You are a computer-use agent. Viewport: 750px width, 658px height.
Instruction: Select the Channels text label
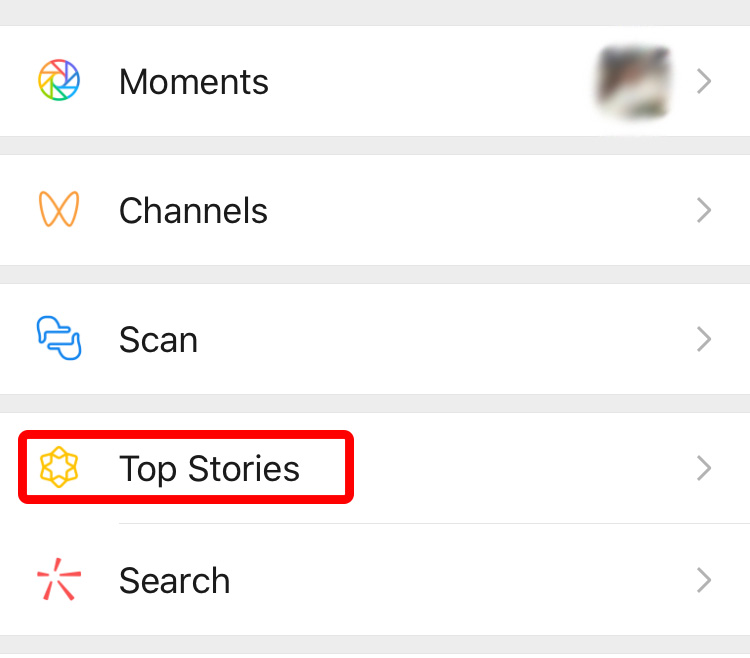coord(193,210)
